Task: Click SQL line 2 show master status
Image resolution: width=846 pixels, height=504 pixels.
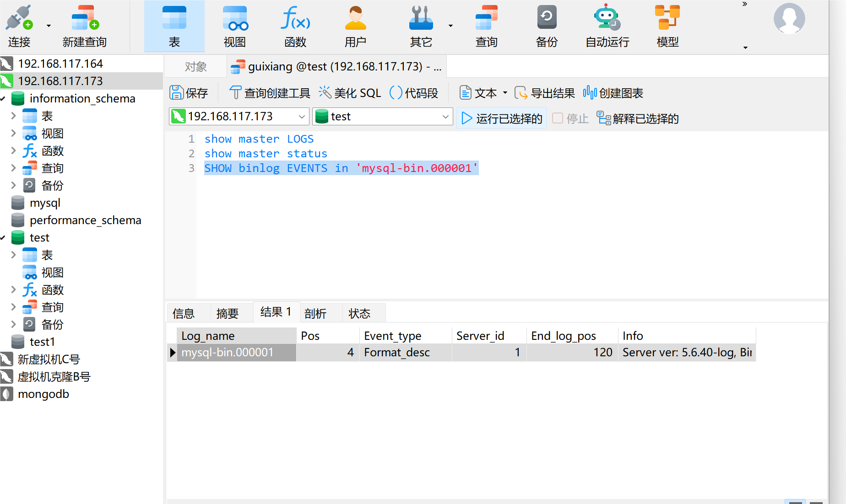Action: pos(266,154)
